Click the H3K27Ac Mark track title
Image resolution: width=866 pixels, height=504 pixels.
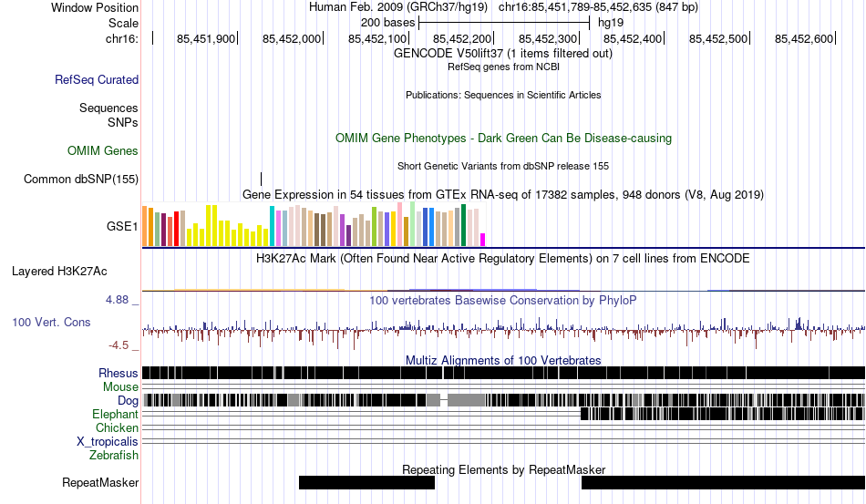pyautogui.click(x=503, y=258)
